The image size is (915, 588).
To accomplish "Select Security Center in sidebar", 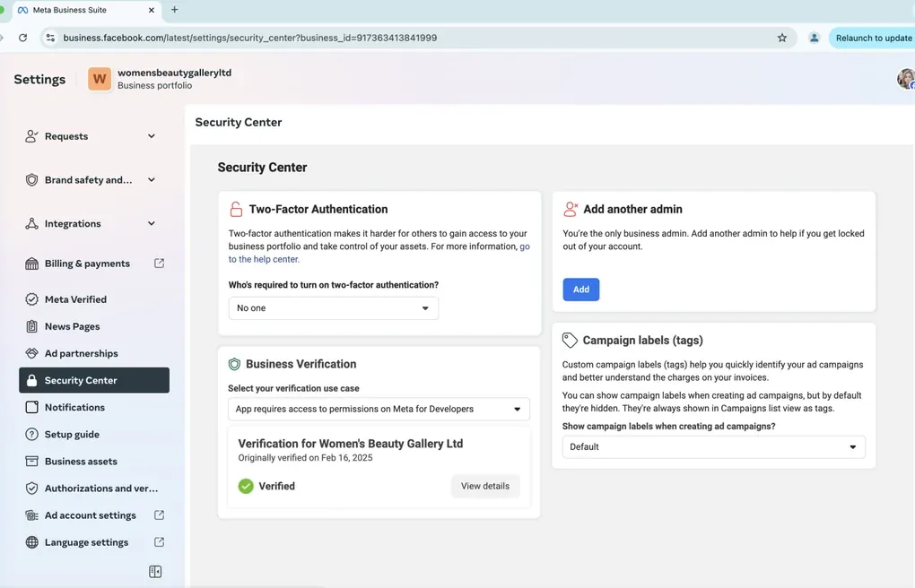I will coord(94,380).
